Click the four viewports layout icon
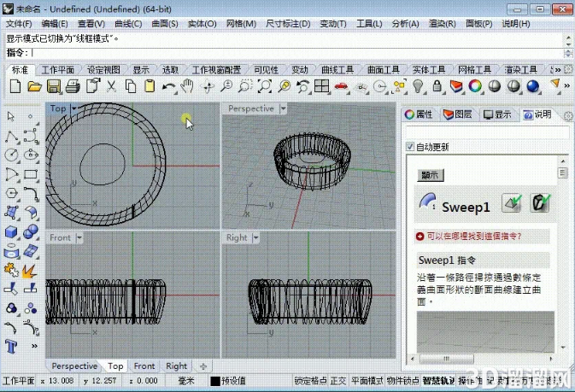The image size is (575, 392). coord(321,86)
